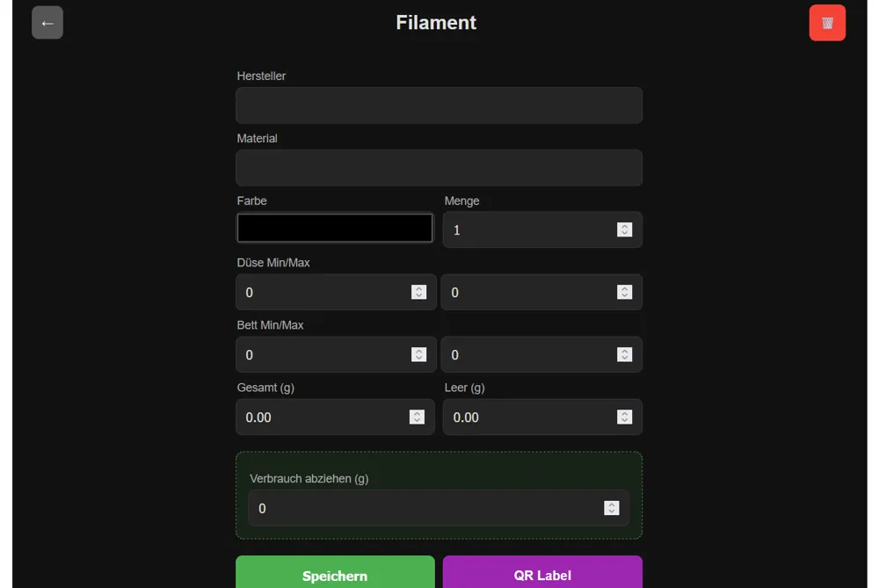This screenshot has width=879, height=588.
Task: Decrease the Bett Max value with its stepper
Action: (x=625, y=358)
